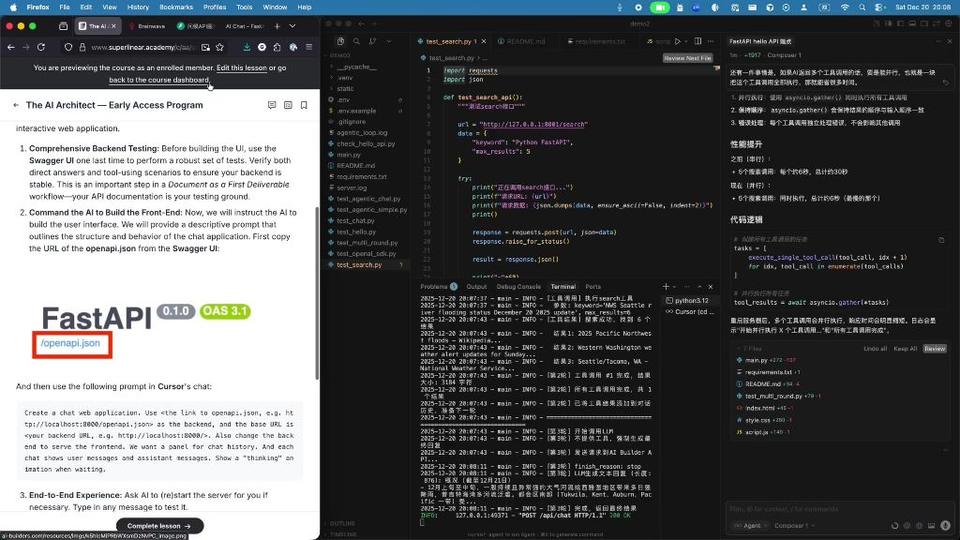Open editor more actions ellipsis
The width and height of the screenshot is (960, 540).
point(711,41)
